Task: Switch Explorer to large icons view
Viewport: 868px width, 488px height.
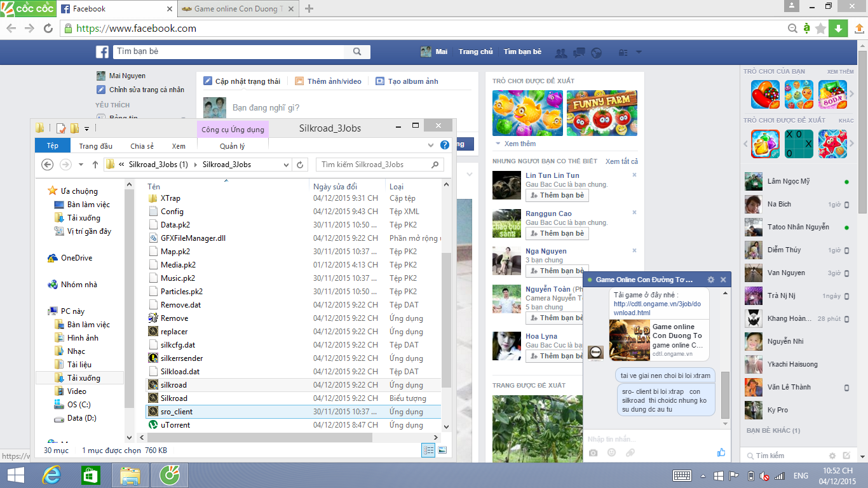Action: click(442, 450)
